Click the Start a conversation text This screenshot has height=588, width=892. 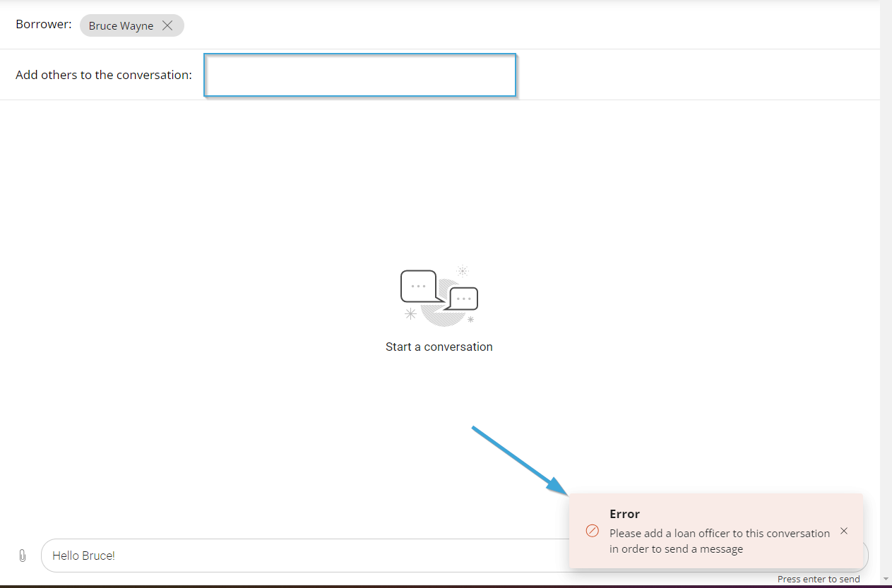pos(439,347)
